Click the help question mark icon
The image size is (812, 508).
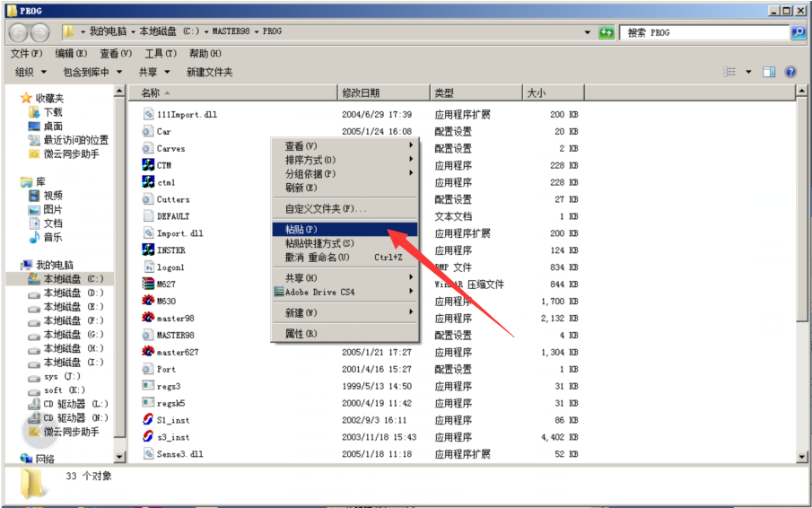point(790,72)
